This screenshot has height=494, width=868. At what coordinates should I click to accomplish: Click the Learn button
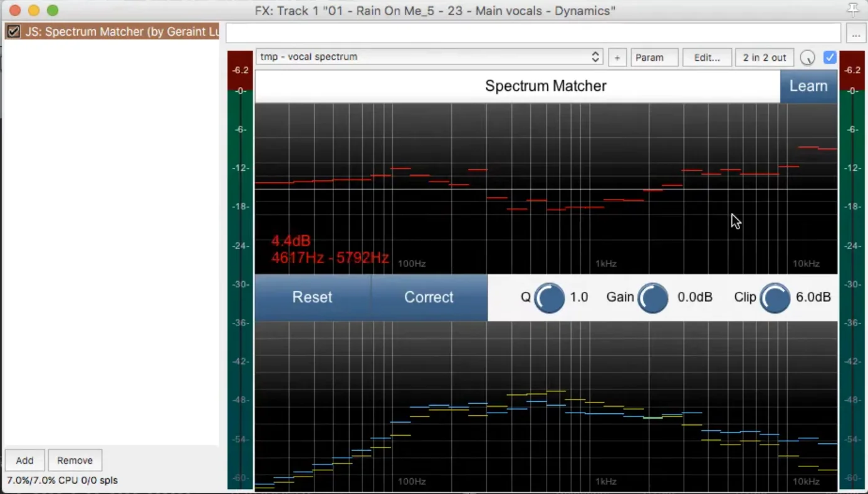[808, 86]
